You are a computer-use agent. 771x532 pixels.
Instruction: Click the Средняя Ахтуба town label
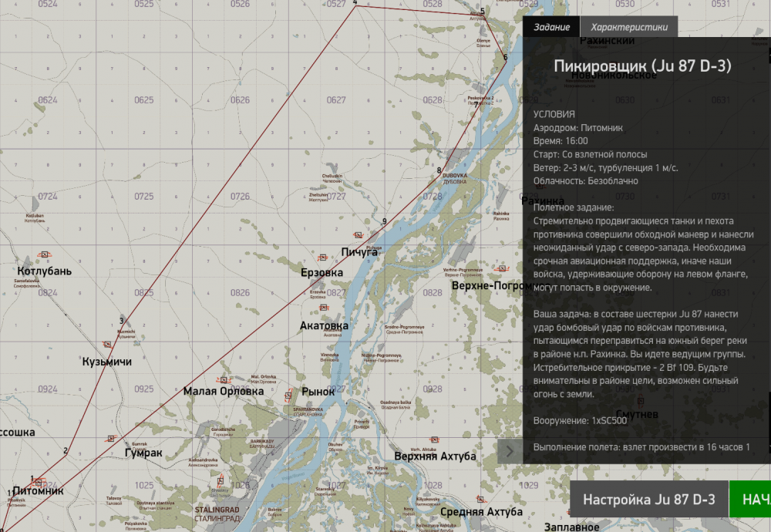click(x=481, y=512)
